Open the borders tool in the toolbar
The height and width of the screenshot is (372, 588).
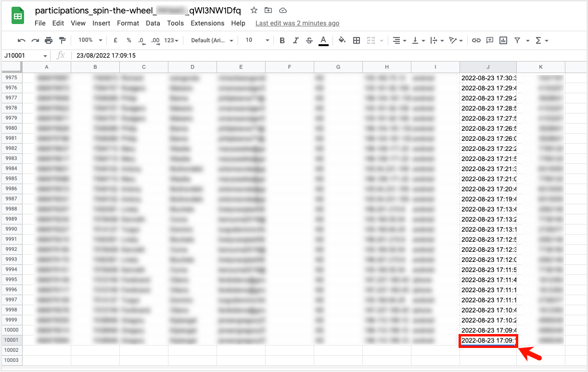[357, 40]
